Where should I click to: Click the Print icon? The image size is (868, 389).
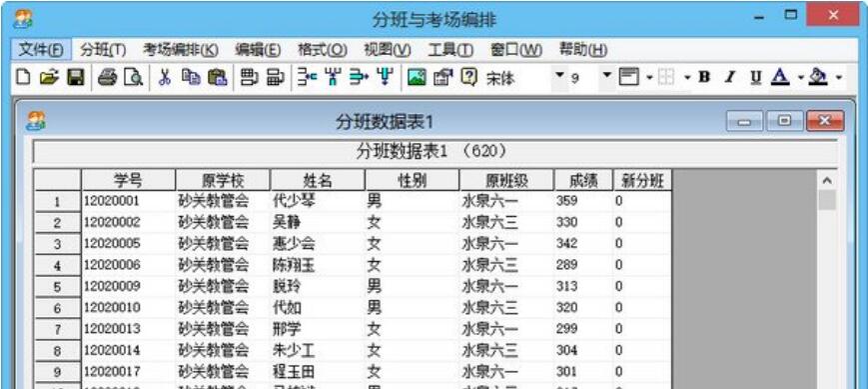click(x=108, y=78)
